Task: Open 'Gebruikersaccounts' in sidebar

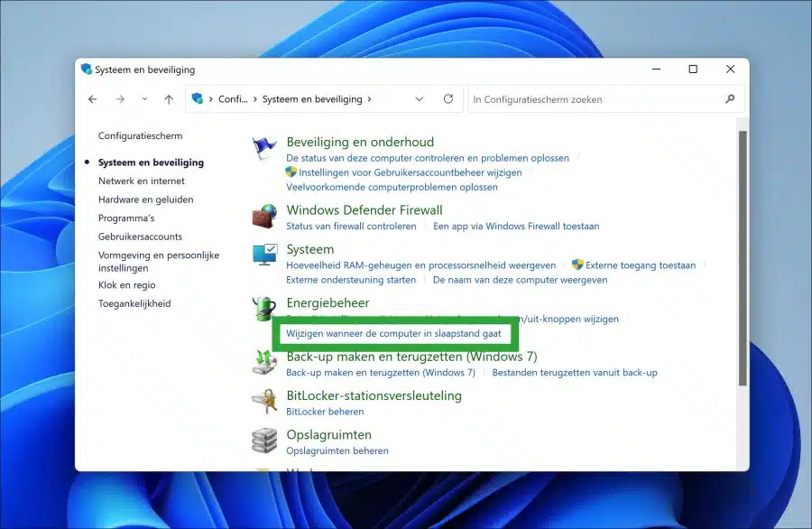Action: click(x=141, y=237)
